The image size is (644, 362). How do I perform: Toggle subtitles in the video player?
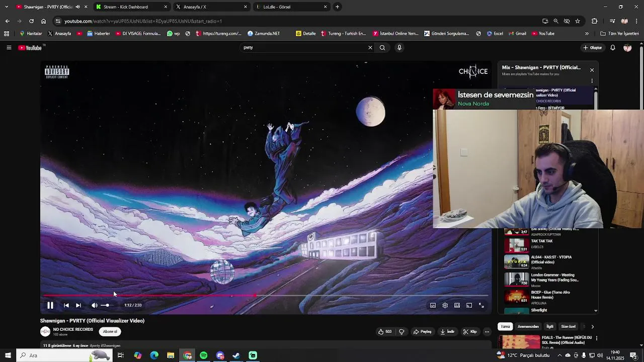tap(433, 305)
